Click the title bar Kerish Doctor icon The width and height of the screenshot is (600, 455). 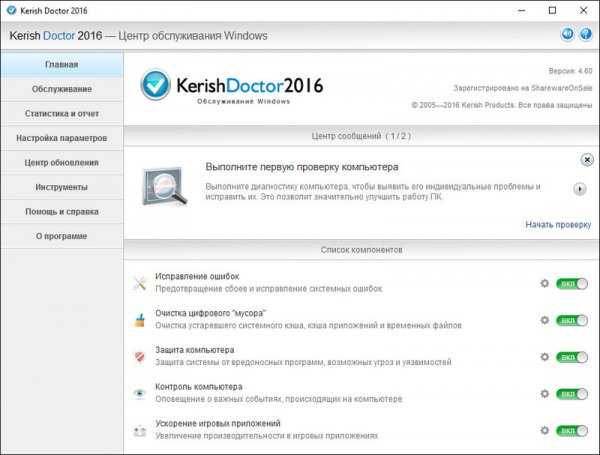click(x=11, y=10)
